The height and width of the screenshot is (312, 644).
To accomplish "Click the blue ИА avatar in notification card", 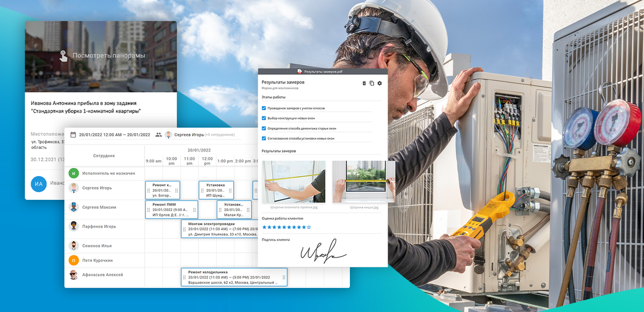I will (x=39, y=184).
